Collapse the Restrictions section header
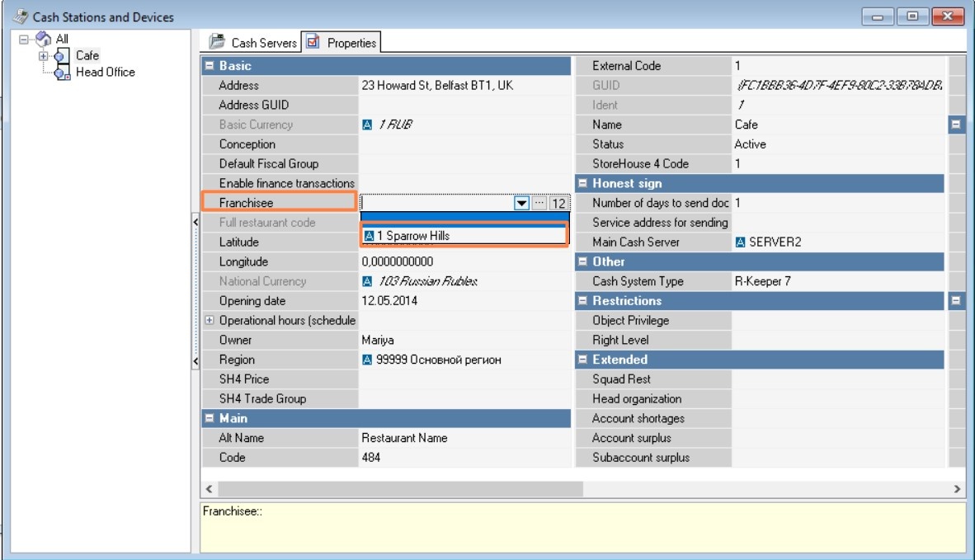975x560 pixels. point(582,301)
